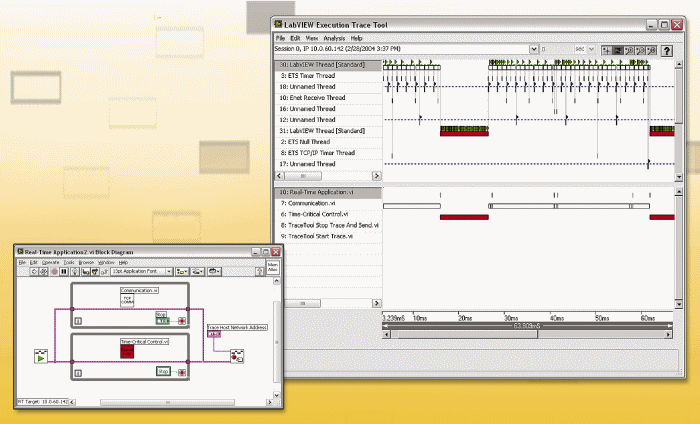Click upper loop's conditional stop terminal

[182, 321]
